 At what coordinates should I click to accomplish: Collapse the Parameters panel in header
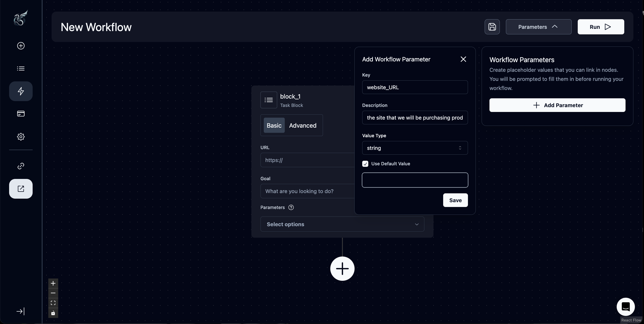click(x=539, y=27)
